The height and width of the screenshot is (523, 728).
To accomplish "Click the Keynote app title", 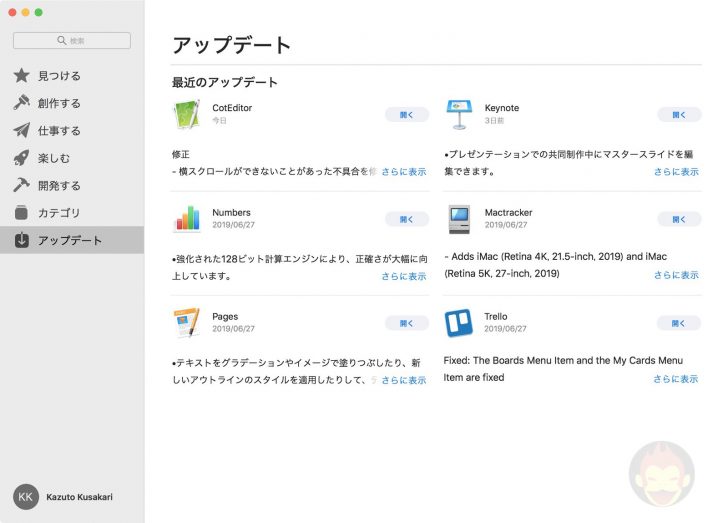I will [502, 108].
